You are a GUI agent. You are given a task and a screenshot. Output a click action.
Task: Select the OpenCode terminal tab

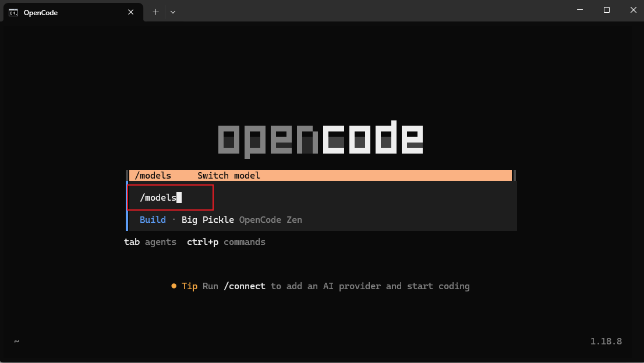point(73,12)
